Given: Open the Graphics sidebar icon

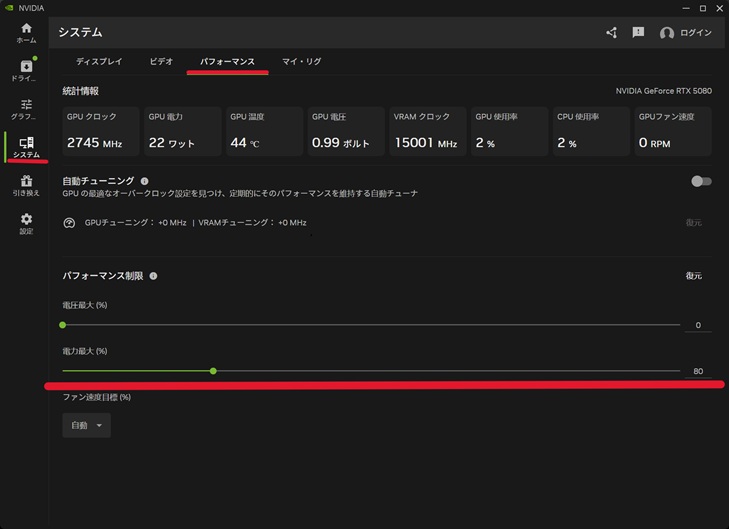Looking at the screenshot, I should 26,109.
